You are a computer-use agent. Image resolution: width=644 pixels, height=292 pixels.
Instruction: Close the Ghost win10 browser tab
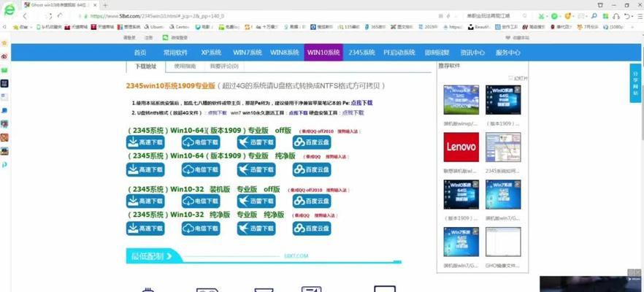coord(96,5)
